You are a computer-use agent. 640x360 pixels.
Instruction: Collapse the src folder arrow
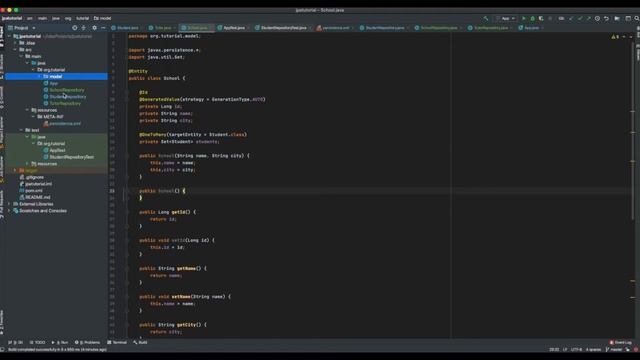click(x=16, y=50)
